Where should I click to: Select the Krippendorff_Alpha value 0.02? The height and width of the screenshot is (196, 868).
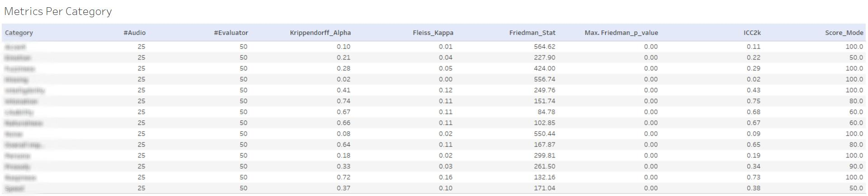coord(343,79)
